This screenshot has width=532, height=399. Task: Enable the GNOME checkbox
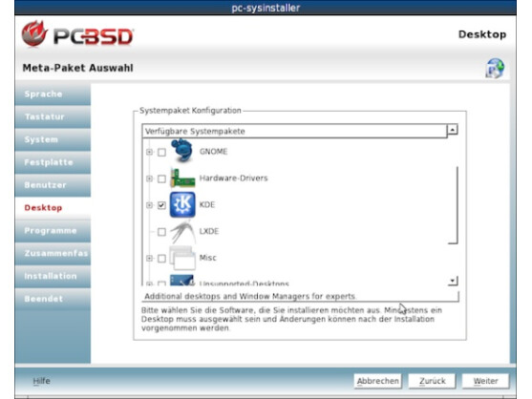pos(161,152)
